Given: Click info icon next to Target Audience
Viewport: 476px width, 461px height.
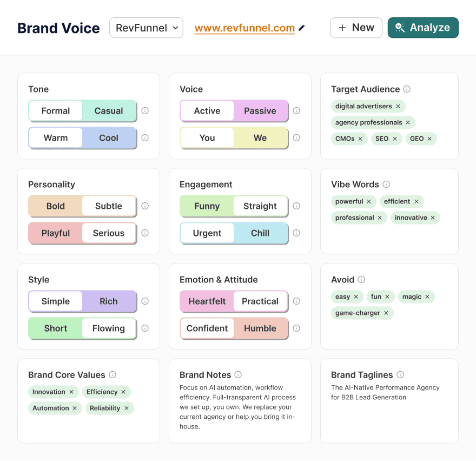Looking at the screenshot, I should click(x=407, y=89).
